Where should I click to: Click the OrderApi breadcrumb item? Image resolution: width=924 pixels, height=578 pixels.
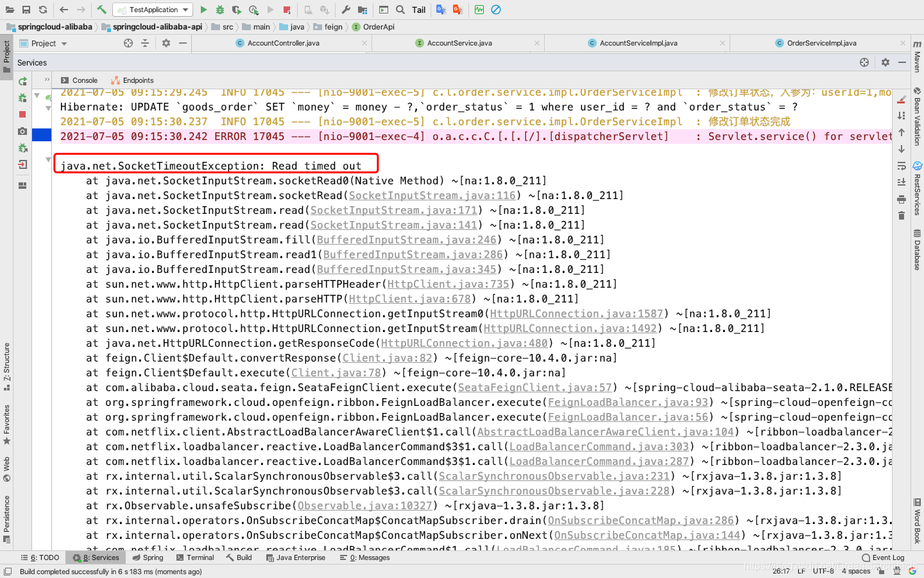coord(373,27)
